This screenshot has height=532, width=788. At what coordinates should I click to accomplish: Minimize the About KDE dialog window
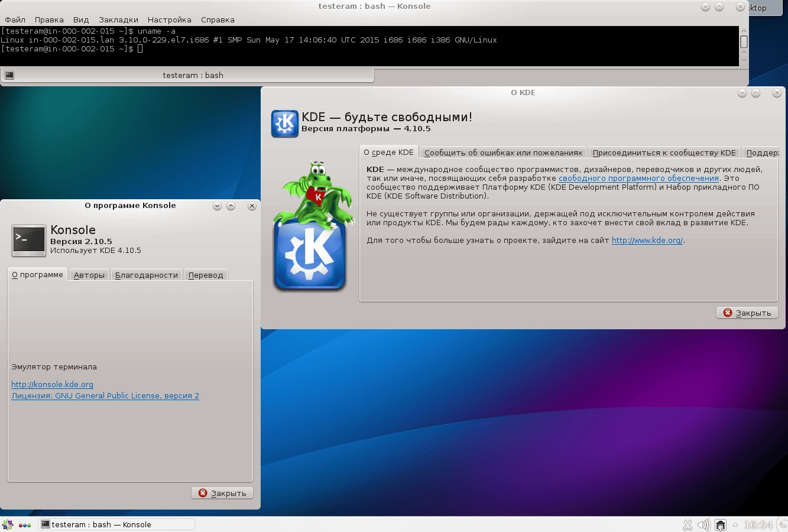742,93
